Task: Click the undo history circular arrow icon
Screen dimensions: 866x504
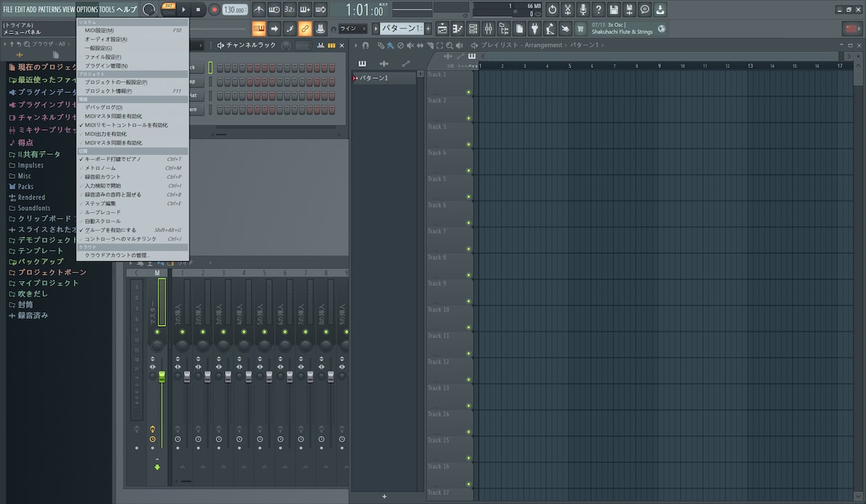Action: pos(552,9)
